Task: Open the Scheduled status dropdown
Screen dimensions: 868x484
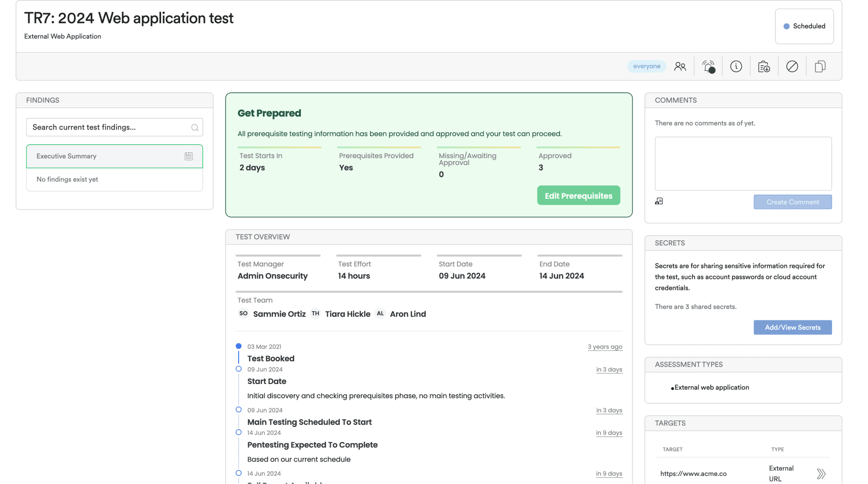Action: [x=804, y=26]
